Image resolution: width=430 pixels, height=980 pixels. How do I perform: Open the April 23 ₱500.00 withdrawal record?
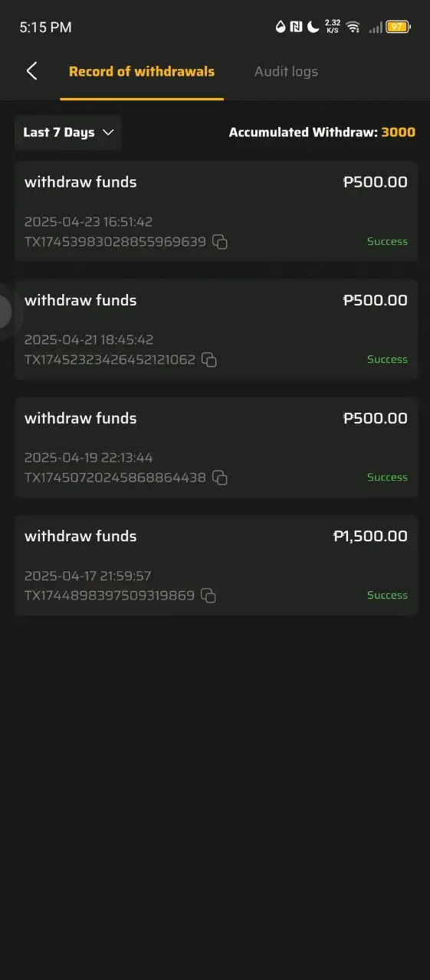(216, 211)
